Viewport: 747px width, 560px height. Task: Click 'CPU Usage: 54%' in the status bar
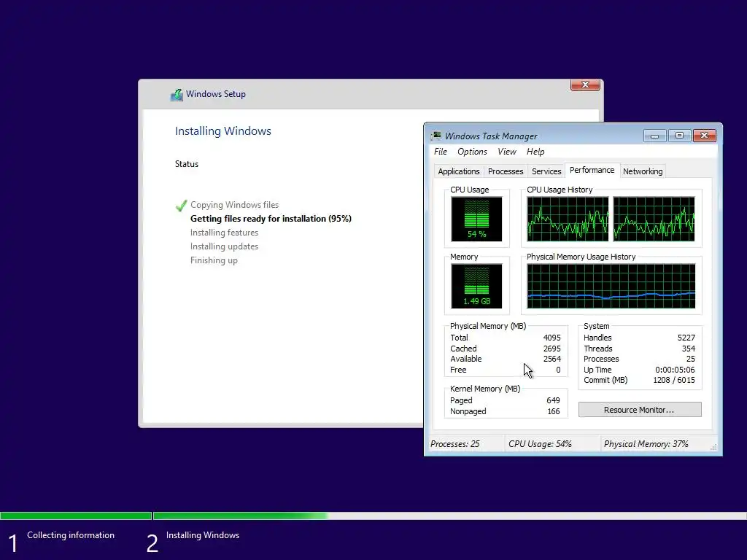point(540,444)
